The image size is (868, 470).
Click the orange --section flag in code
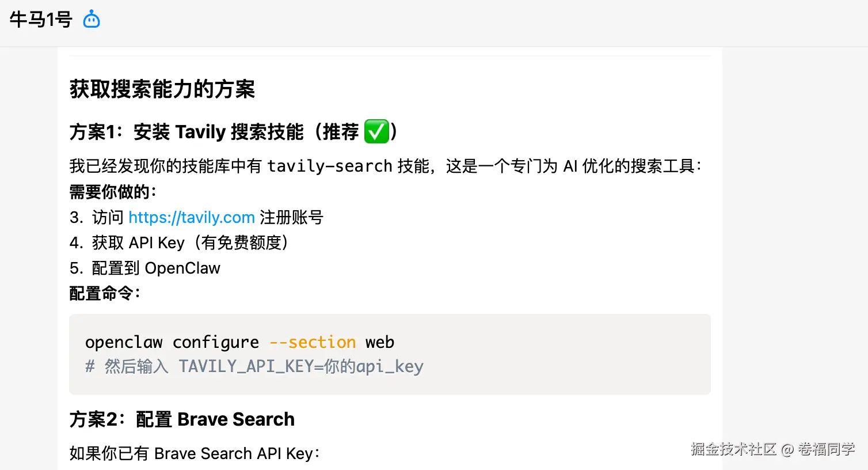pos(313,342)
